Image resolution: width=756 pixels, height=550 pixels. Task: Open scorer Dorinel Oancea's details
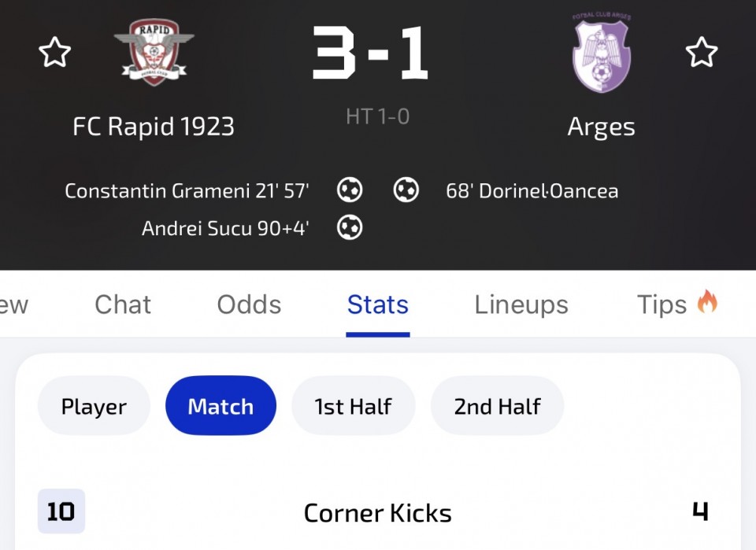pyautogui.click(x=548, y=190)
